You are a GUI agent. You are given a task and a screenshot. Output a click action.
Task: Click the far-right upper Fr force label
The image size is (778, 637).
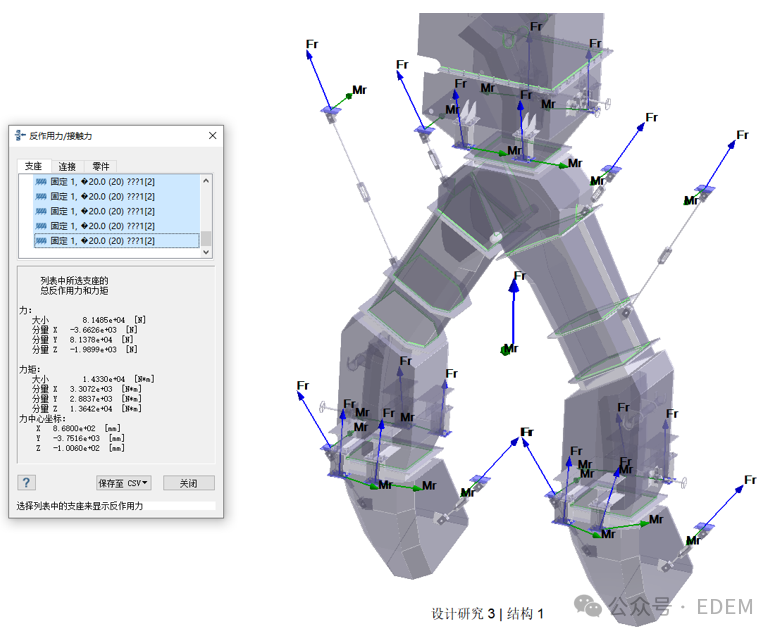[742, 135]
